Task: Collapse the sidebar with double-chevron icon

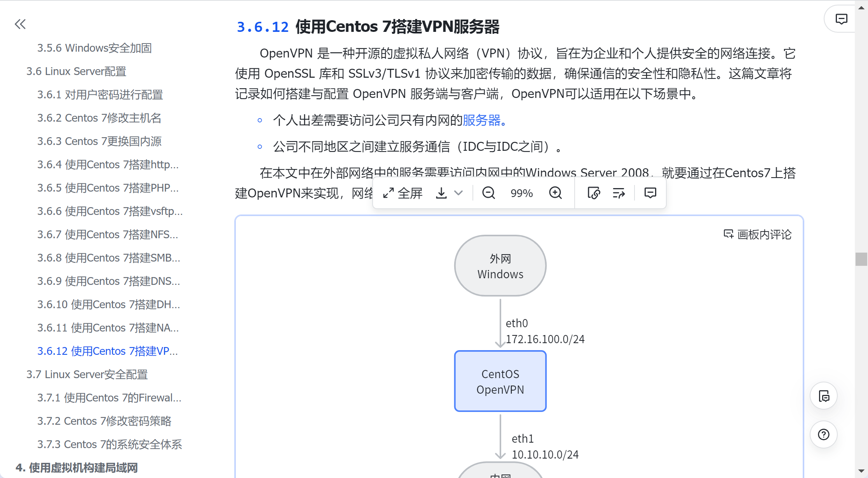Action: click(20, 24)
